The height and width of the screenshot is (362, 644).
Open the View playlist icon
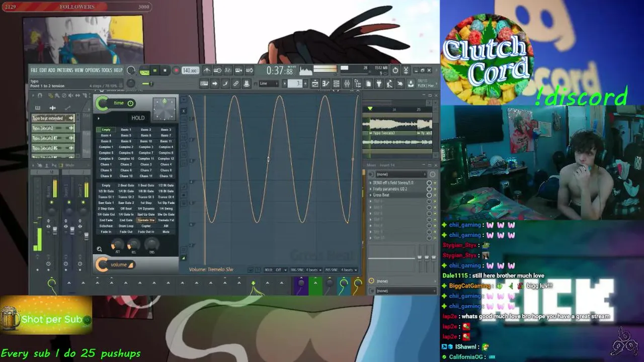[x=315, y=83]
